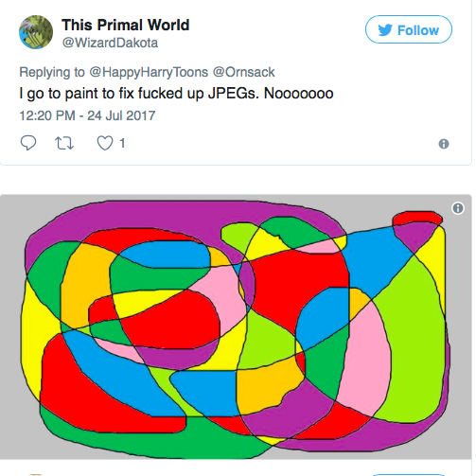This screenshot has width=476, height=476.
Task: Open the @WizardDakota handle link
Action: point(110,43)
